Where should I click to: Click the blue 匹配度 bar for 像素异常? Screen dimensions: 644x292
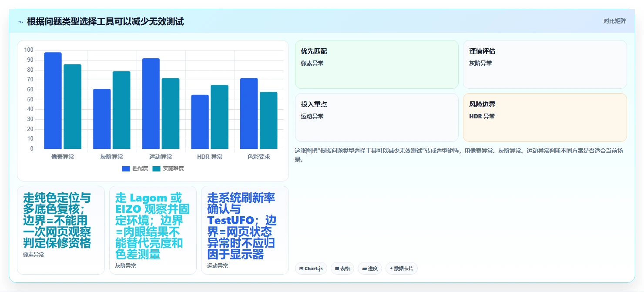click(x=53, y=101)
